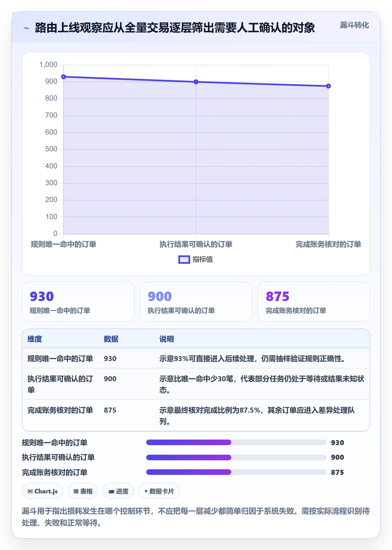Open the 900 data card

click(x=196, y=302)
